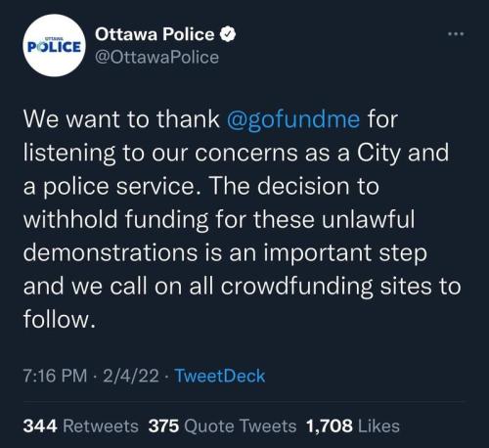Image resolution: width=489 pixels, height=448 pixels.
Task: Click the tweet body text
Action: point(242,219)
